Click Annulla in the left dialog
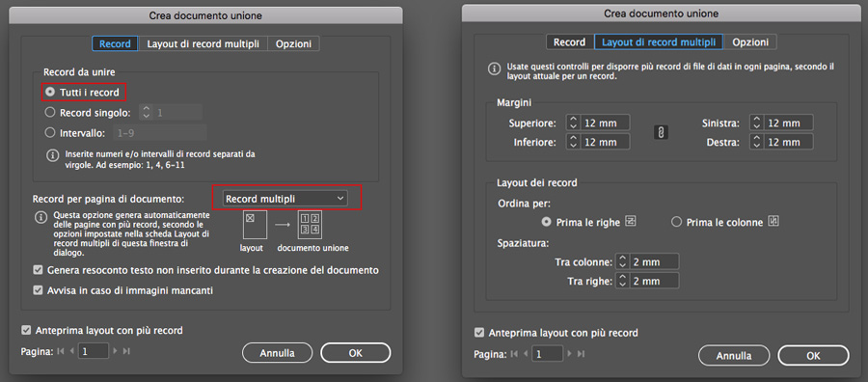The width and height of the screenshot is (868, 382). 278,353
